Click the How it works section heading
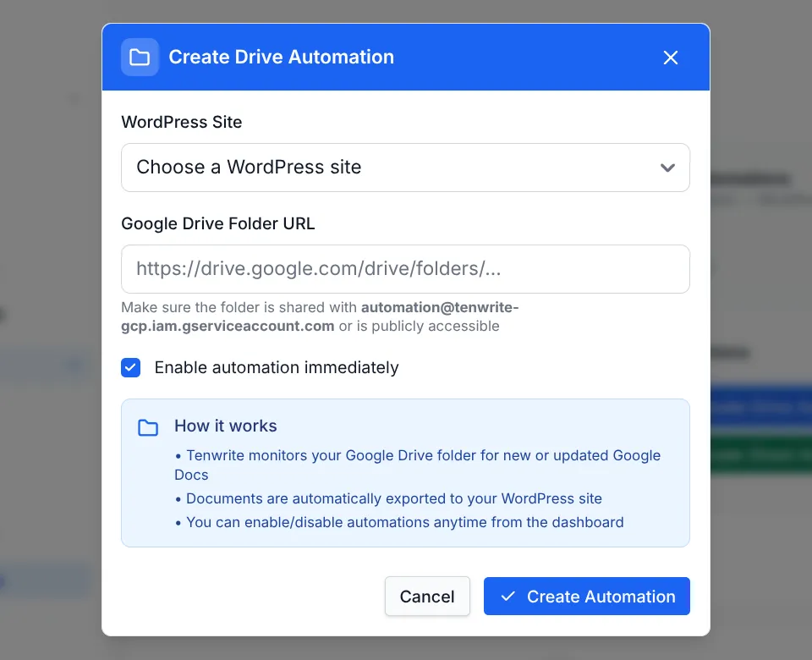Screen dimensions: 812x660 [225, 426]
